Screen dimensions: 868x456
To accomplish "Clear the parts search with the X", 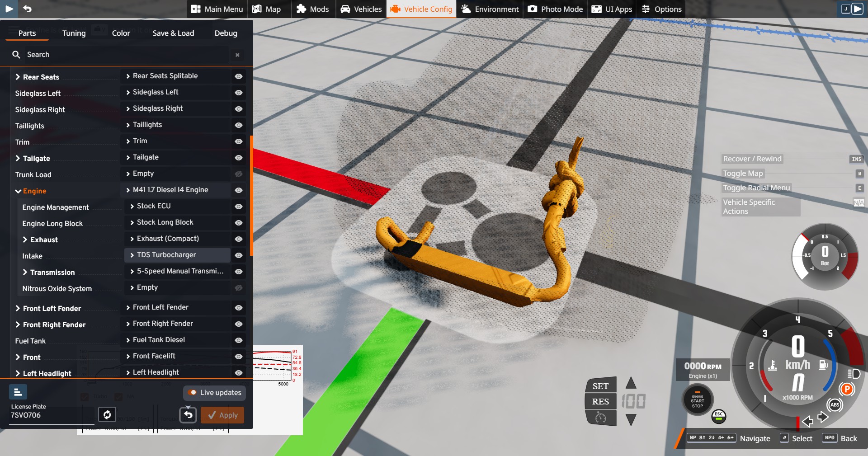I will click(237, 55).
